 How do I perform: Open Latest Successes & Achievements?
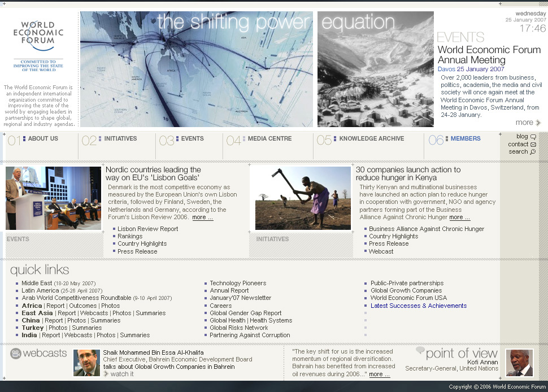click(x=419, y=306)
